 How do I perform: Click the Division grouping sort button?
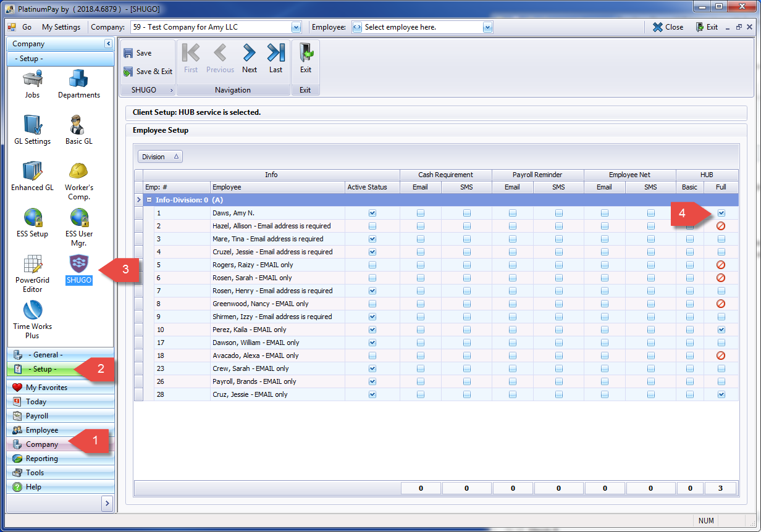[x=160, y=157]
